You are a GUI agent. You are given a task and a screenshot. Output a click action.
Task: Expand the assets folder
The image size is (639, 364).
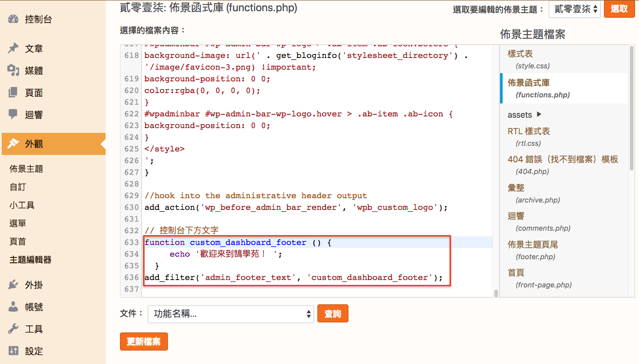pyautogui.click(x=524, y=115)
